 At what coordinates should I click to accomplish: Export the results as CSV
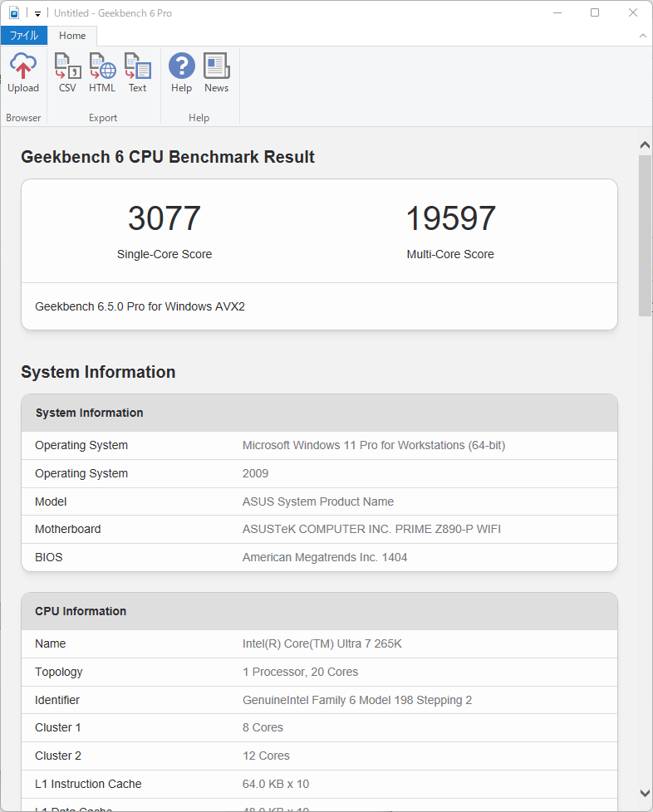[67, 73]
